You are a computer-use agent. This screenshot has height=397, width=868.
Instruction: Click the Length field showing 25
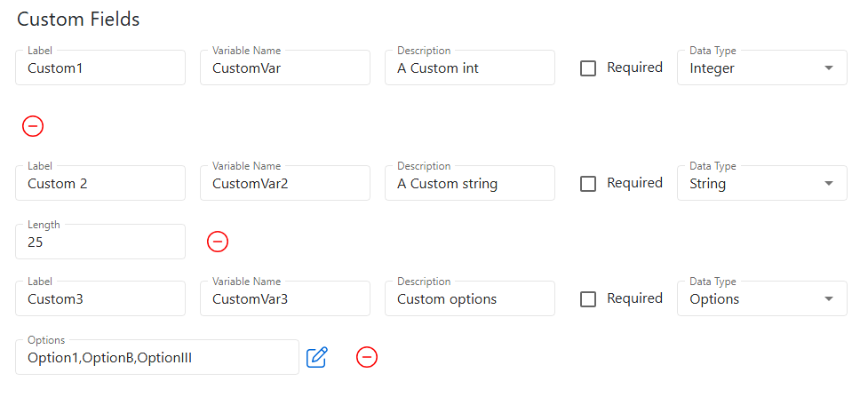coord(100,242)
